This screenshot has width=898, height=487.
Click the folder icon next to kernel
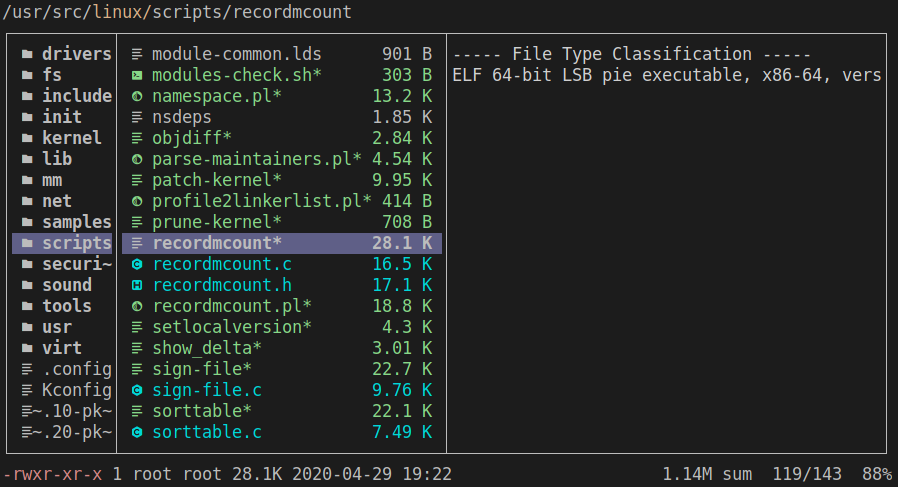point(27,138)
